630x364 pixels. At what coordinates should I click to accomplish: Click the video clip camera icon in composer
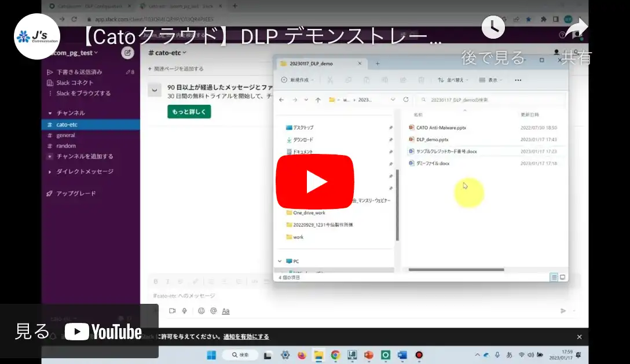(x=173, y=311)
